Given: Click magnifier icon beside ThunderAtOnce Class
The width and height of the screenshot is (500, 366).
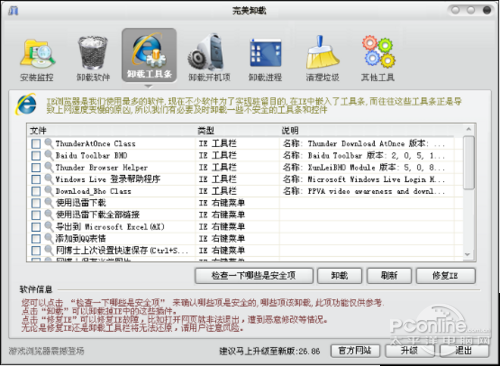Looking at the screenshot, I should tap(49, 143).
